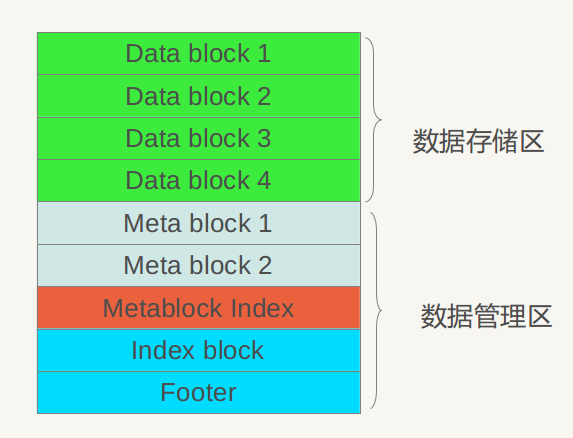Select the Data block 2 row
This screenshot has width=573, height=438.
coord(199,96)
